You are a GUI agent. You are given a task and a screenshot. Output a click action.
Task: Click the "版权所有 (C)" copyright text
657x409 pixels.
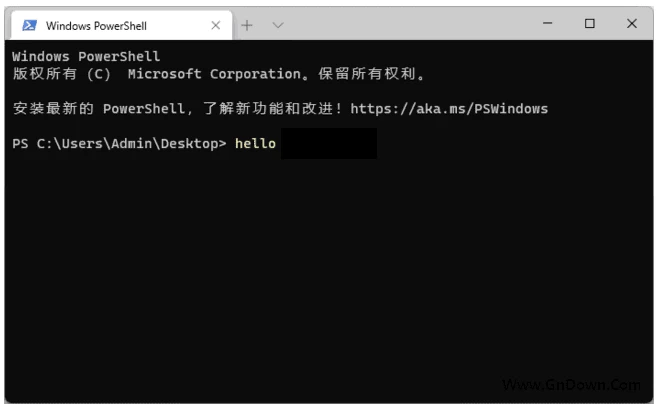tap(62, 74)
